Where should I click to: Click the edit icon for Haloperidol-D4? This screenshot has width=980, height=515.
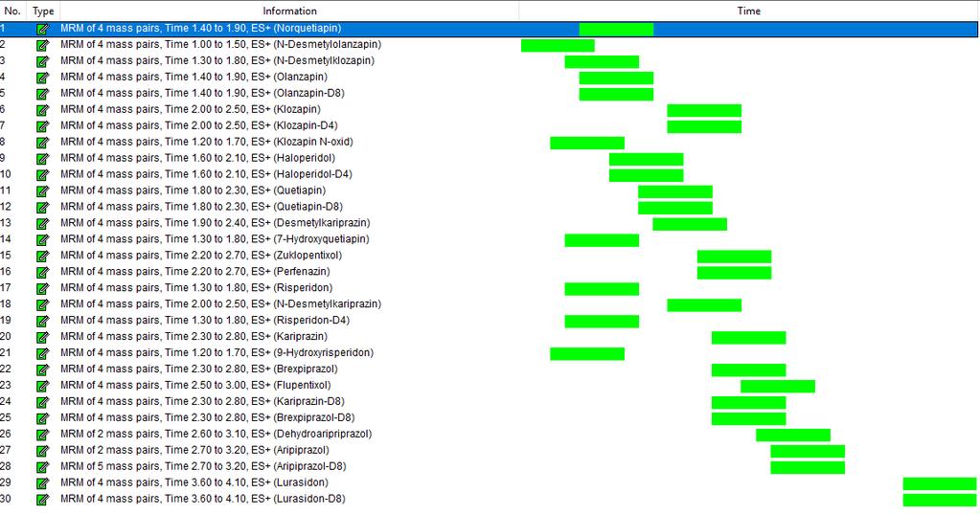click(42, 175)
